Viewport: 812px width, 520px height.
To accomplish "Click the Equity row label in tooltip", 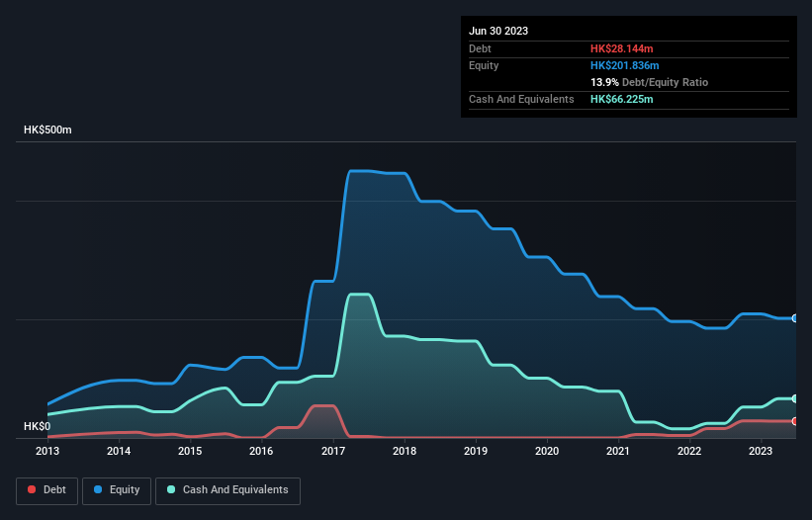I will click(x=484, y=65).
